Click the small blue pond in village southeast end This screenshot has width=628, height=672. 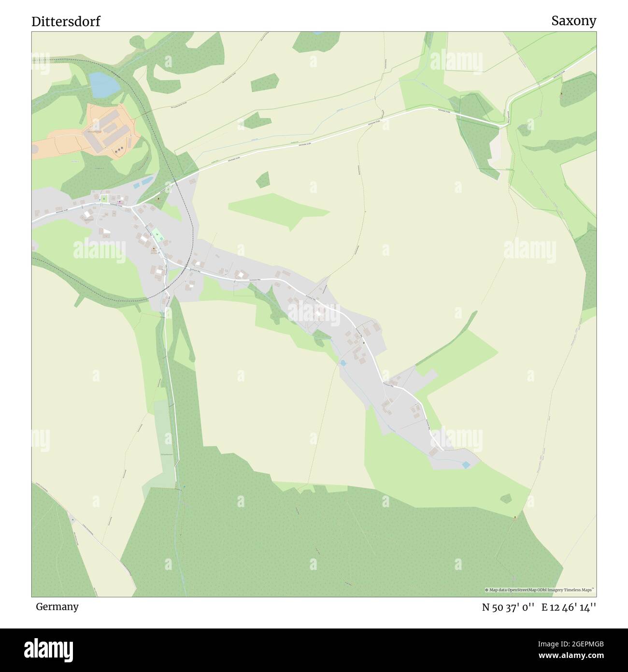click(466, 465)
